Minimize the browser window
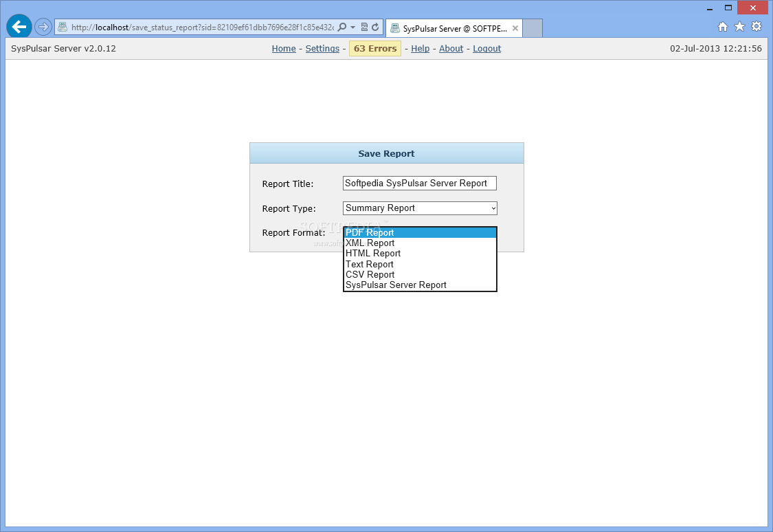Viewport: 773px width, 532px height. [709, 8]
